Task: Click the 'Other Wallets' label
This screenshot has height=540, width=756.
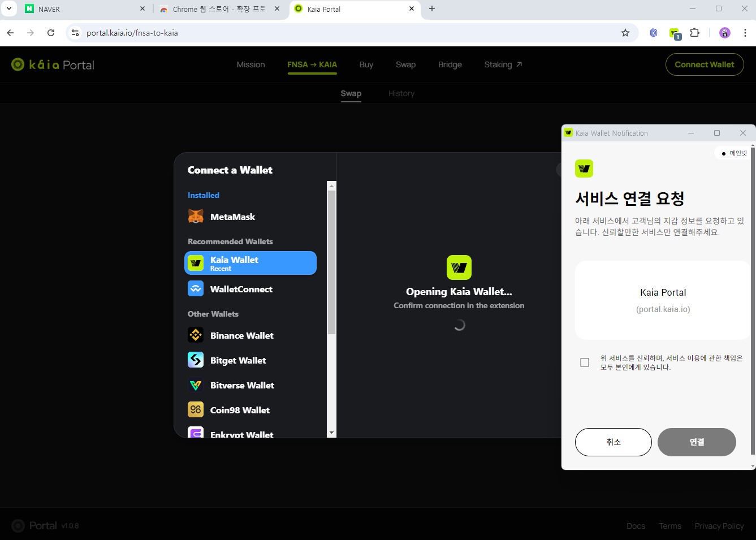Action: click(x=213, y=314)
